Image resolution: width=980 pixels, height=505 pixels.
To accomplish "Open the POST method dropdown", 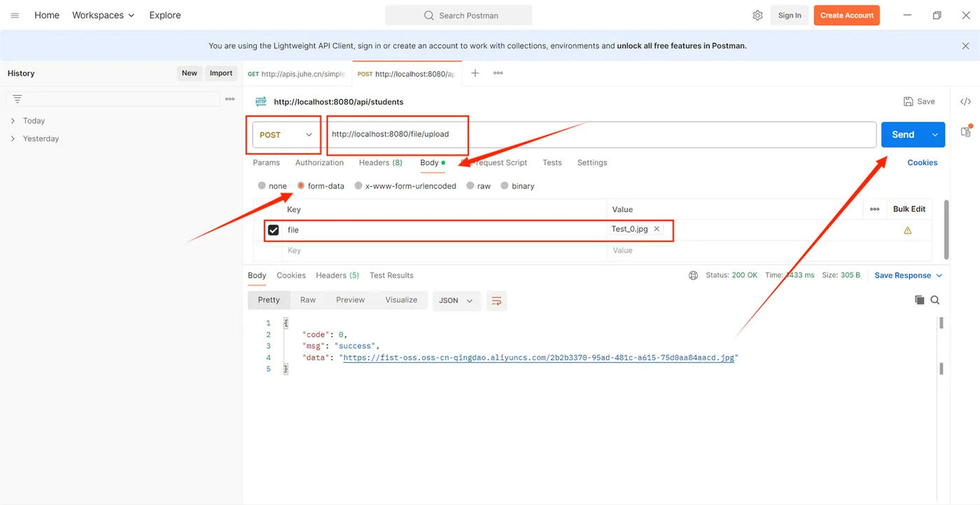I will [286, 135].
